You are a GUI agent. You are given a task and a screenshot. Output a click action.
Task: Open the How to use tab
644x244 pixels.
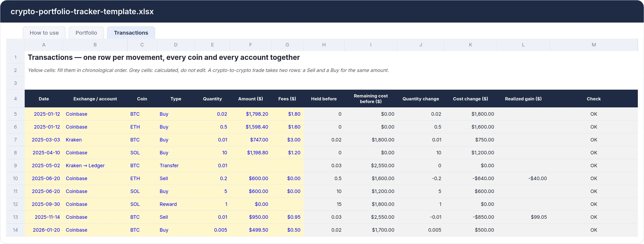[x=44, y=33]
